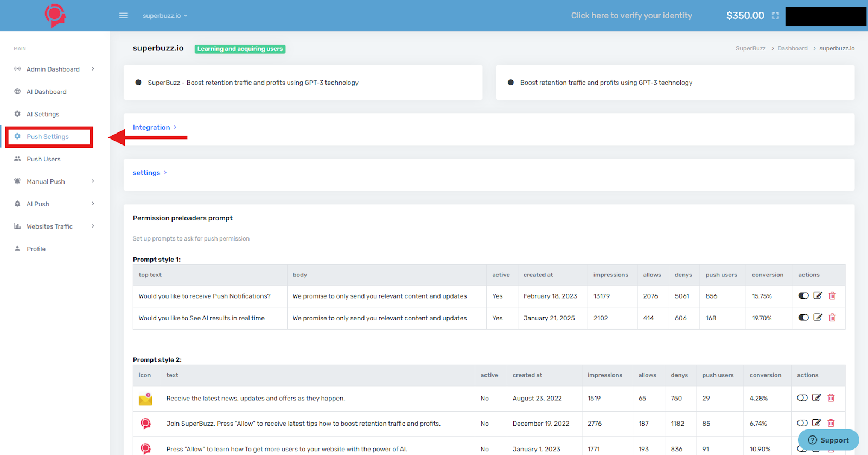Click the SuperBuzz icon of the January 1, 2023 prompt

pyautogui.click(x=145, y=448)
